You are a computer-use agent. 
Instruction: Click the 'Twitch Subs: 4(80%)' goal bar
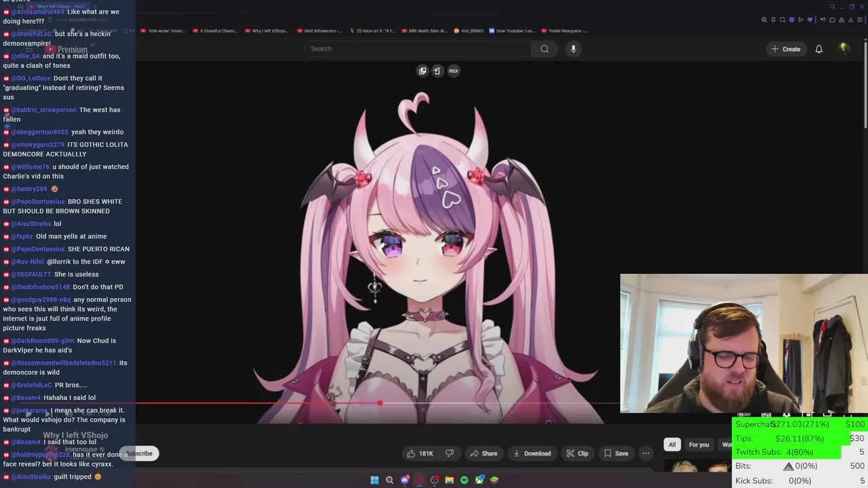point(800,452)
